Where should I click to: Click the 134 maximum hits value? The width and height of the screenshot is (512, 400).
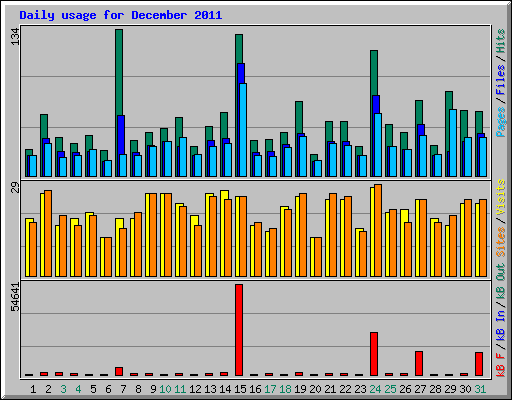coord(15,36)
